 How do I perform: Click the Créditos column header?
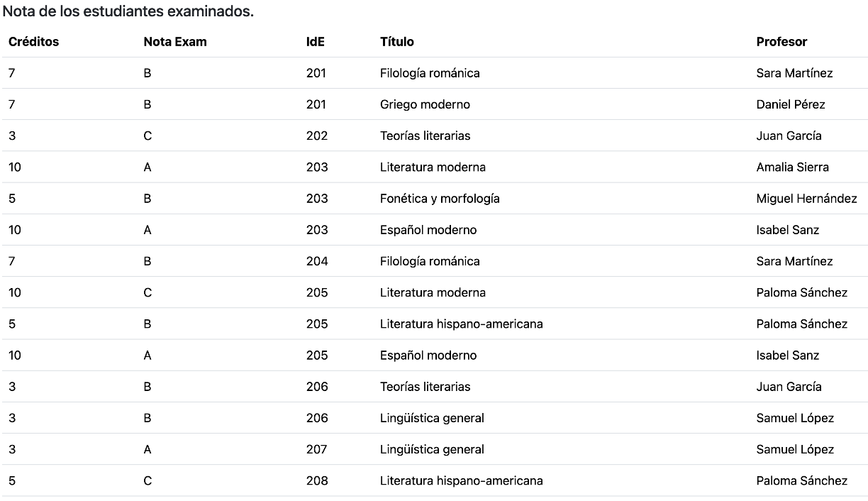point(33,42)
